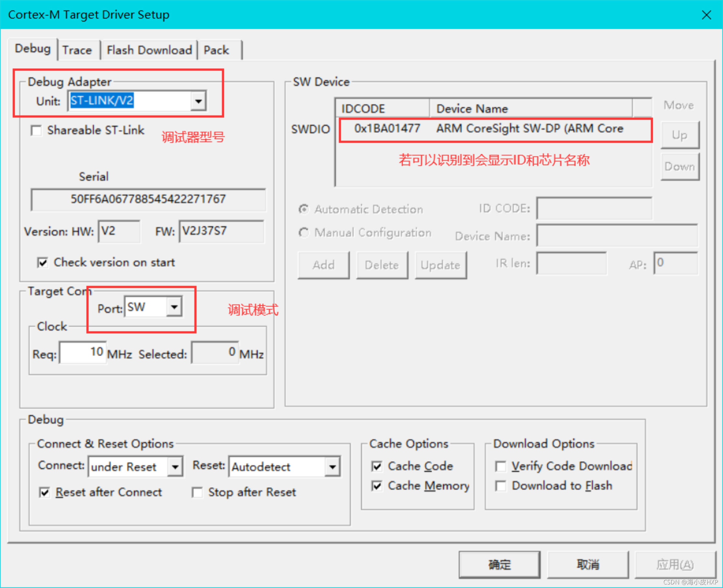Disable Check version on start
The height and width of the screenshot is (588, 723).
[x=43, y=262]
